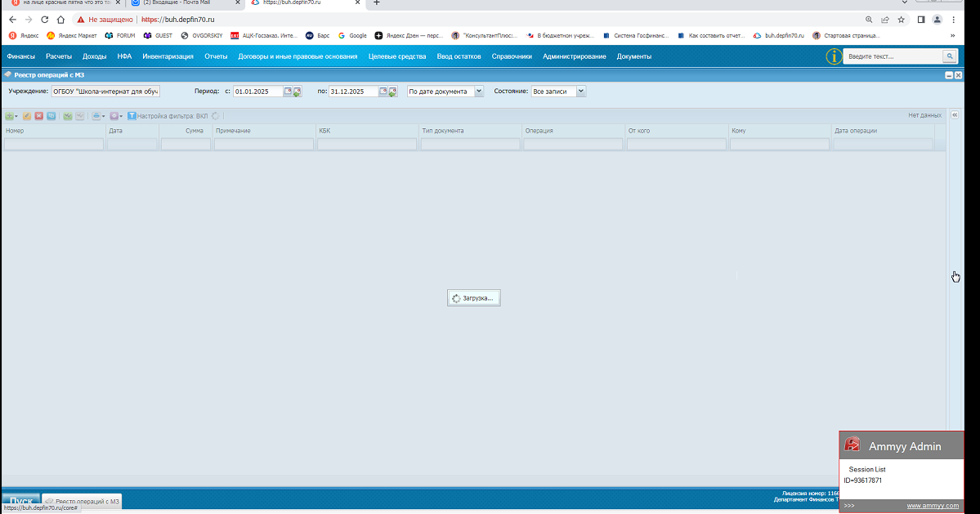Expand gear actions dropdown arrow
This screenshot has width=980, height=514.
[x=121, y=116]
